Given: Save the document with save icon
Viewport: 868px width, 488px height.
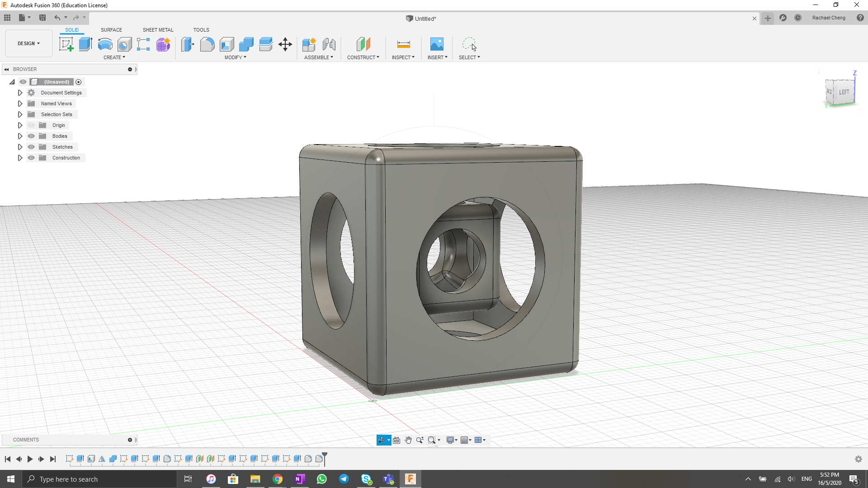Looking at the screenshot, I should coord(42,18).
